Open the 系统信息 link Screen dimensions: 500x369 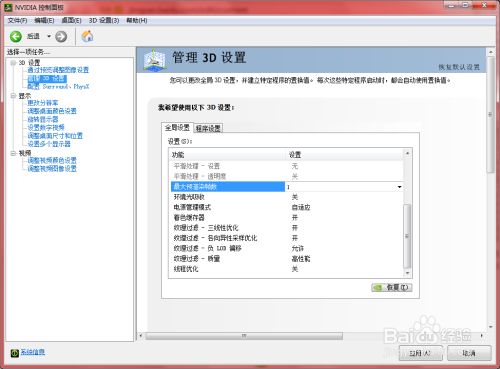[33, 352]
